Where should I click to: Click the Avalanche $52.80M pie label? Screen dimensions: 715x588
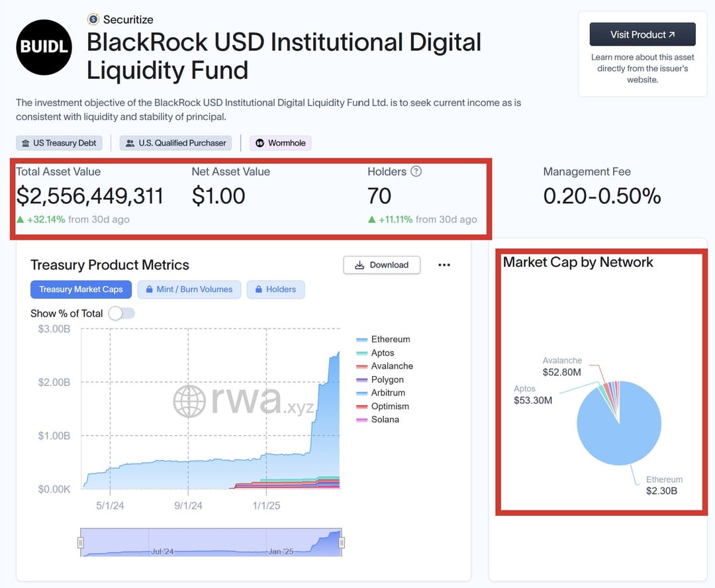562,366
